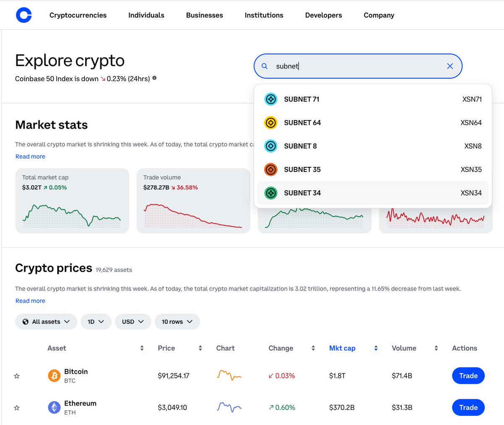Open the USD currency dropdown
Image resolution: width=504 pixels, height=425 pixels.
(133, 322)
